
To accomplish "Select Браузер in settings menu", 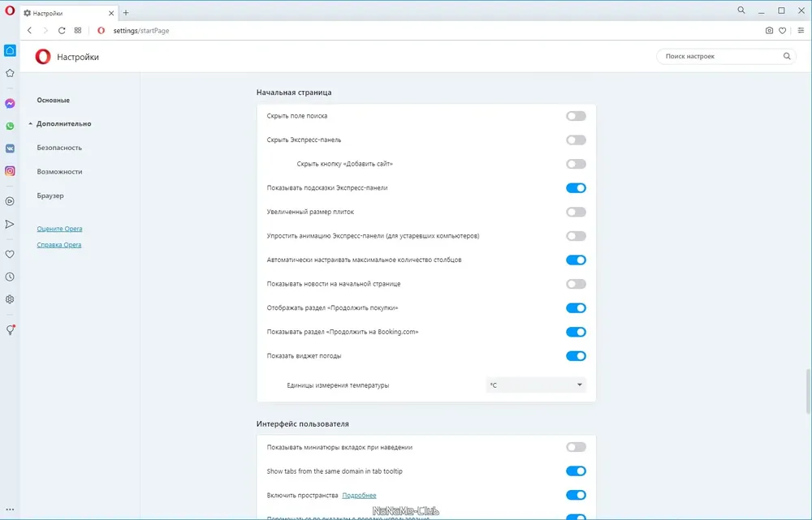I will point(50,196).
